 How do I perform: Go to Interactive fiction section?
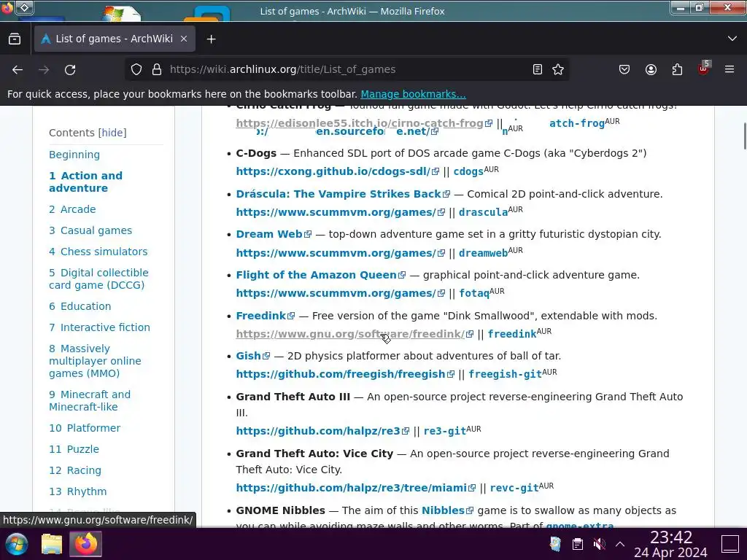point(99,327)
